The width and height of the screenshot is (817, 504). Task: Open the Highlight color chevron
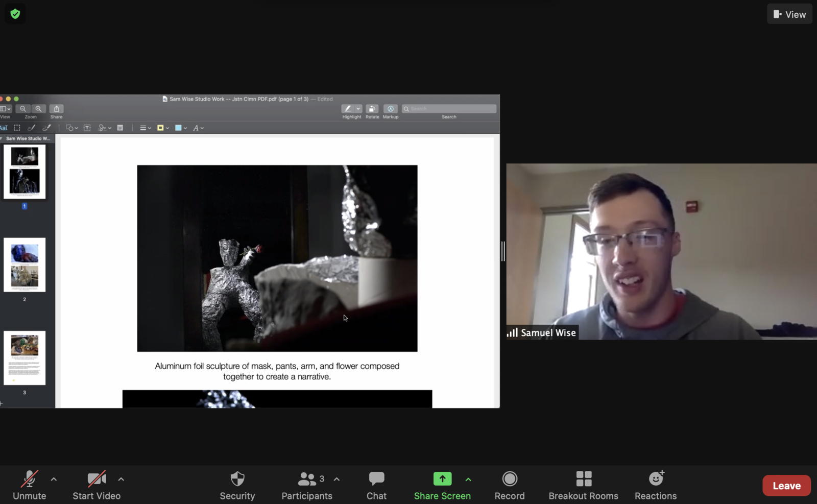tap(358, 109)
